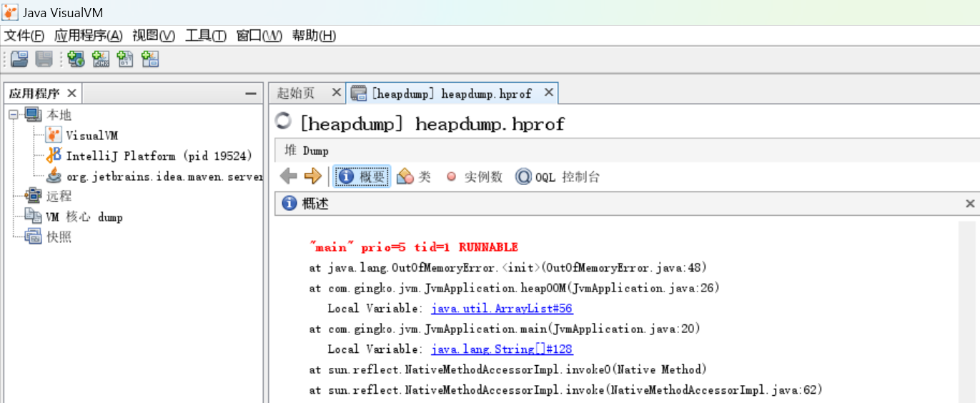The image size is (980, 403).
Task: Close the heapdump.hprof tab
Action: coord(549,93)
